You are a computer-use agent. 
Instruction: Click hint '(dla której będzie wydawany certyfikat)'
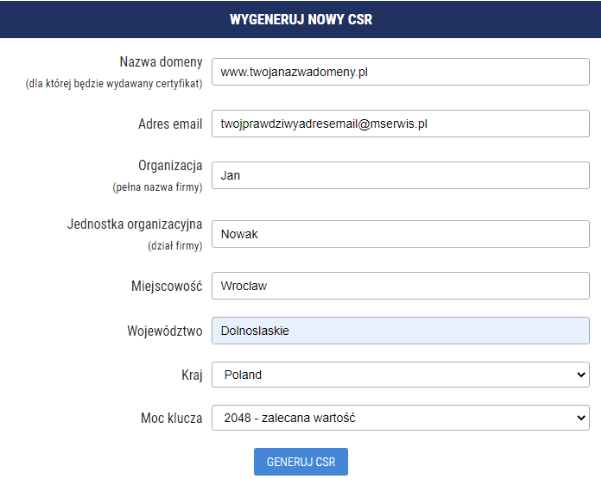point(114,84)
